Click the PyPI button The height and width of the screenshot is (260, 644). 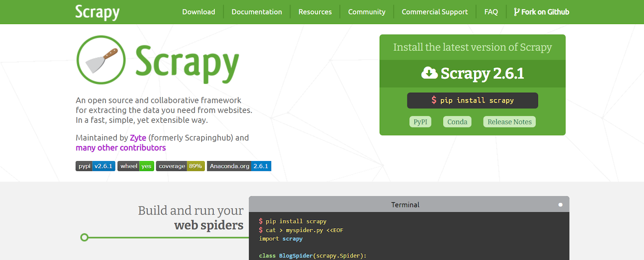point(420,122)
